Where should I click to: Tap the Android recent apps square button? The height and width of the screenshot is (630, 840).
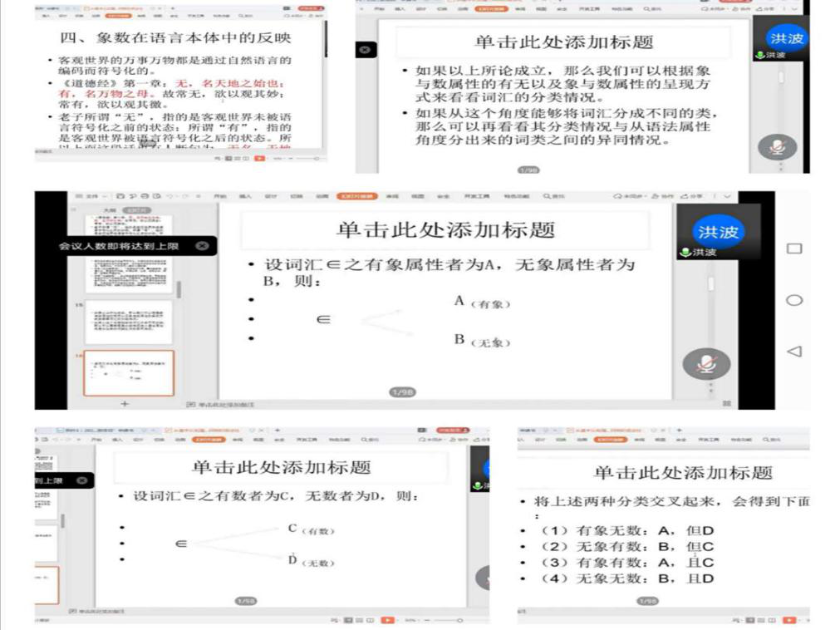pos(794,249)
